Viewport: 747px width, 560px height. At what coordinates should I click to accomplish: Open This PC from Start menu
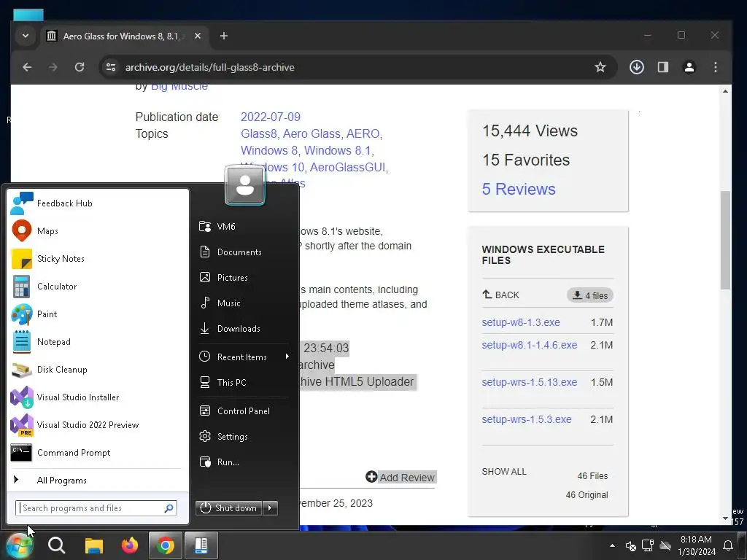244,382
